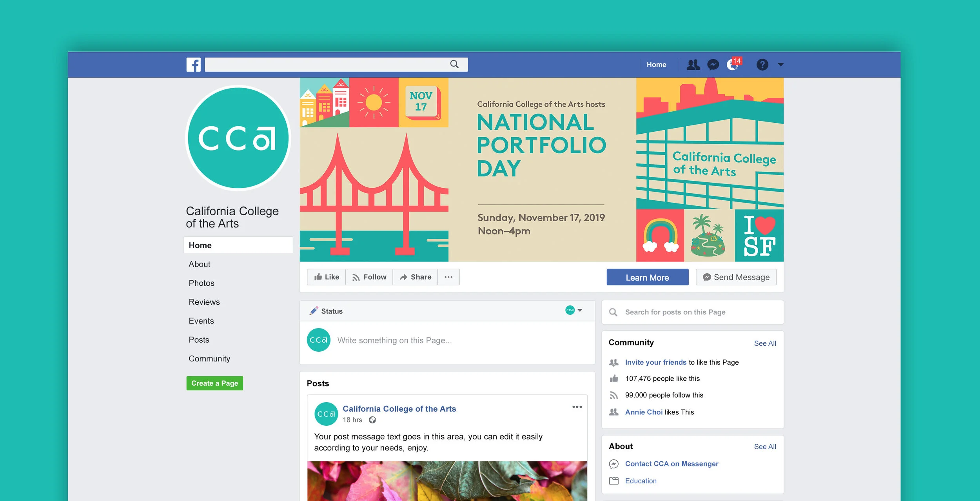This screenshot has width=980, height=501.
Task: Click the Status pencil icon
Action: point(314,311)
